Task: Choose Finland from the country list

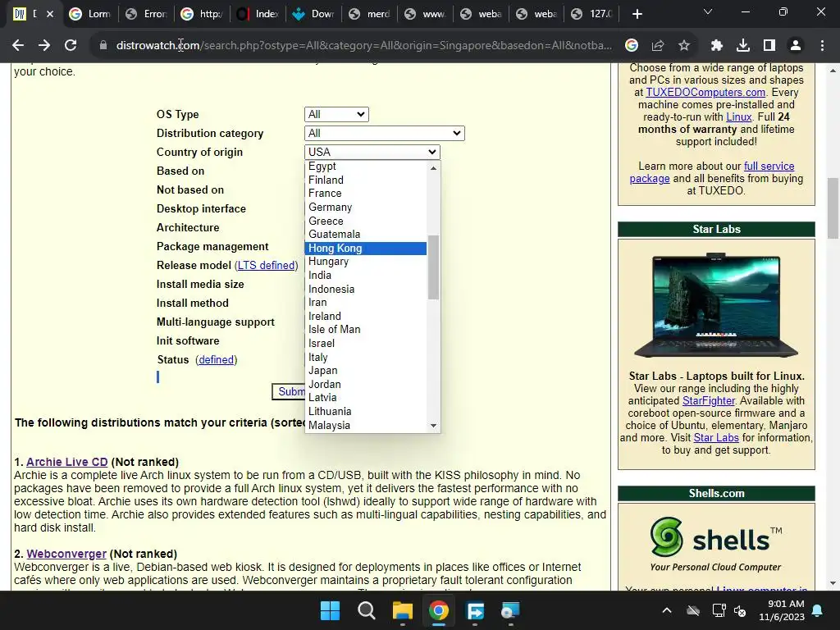Action: click(366, 180)
